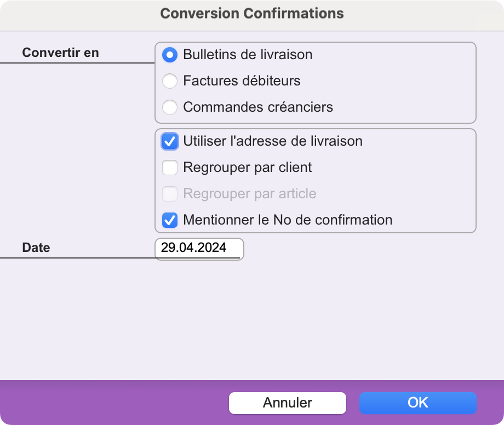The width and height of the screenshot is (504, 425).
Task: Click the Regrouper par client label text
Action: (248, 168)
